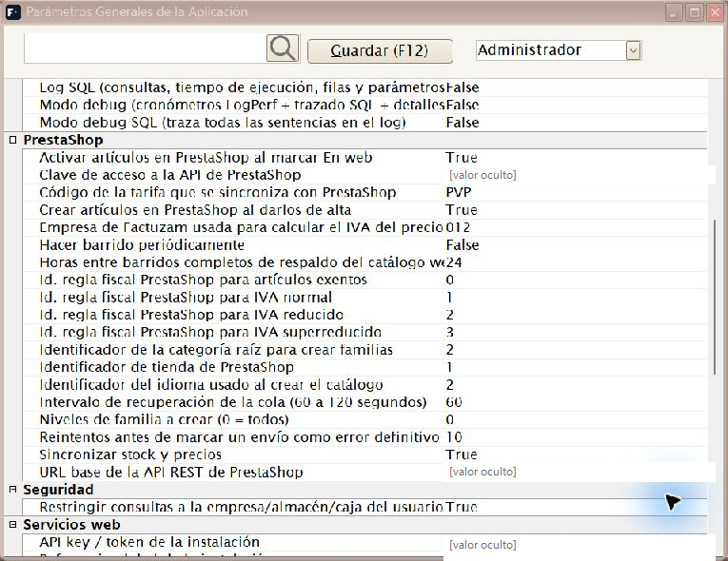
Task: Select 'Identificador de la categoría raíz' row
Action: (x=364, y=350)
